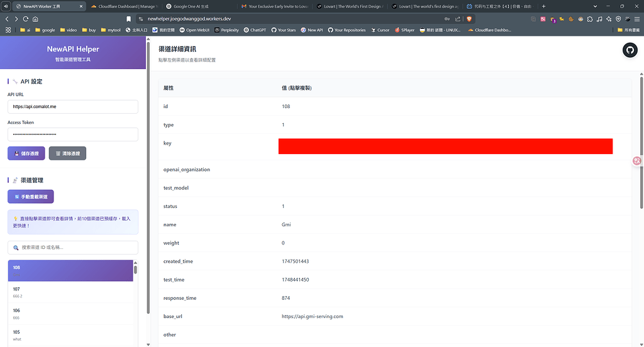Open the ChatGPT bookmark

[x=255, y=30]
